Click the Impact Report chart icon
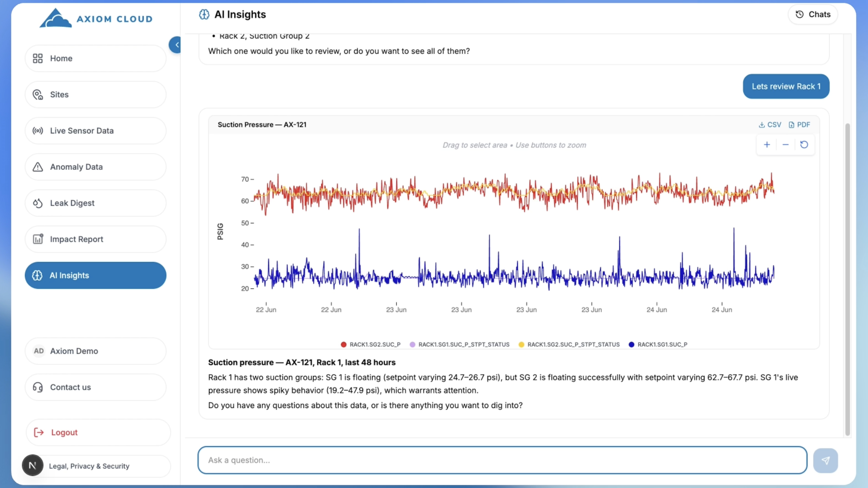This screenshot has height=488, width=868. (38, 239)
